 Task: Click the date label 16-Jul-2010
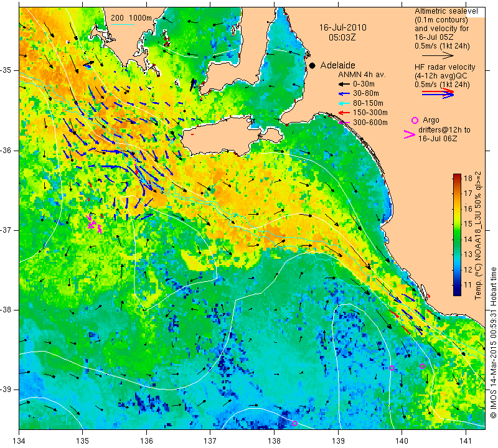coord(343,27)
